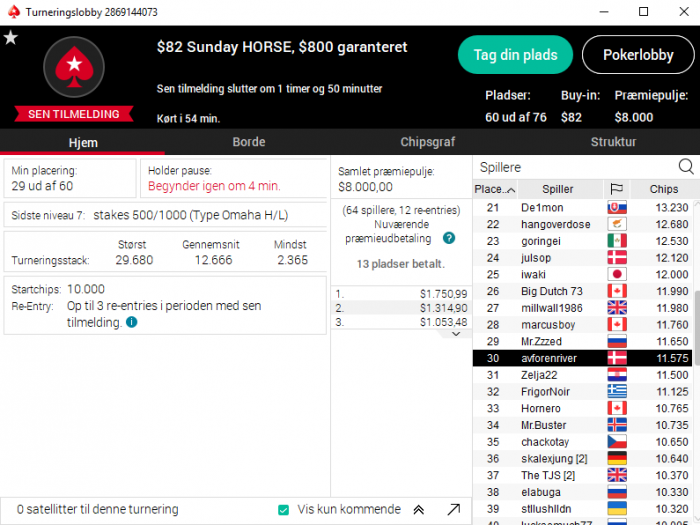Click 'Begynder igen om 4 min.' text
Screen dimensions: 700x525
point(214,186)
